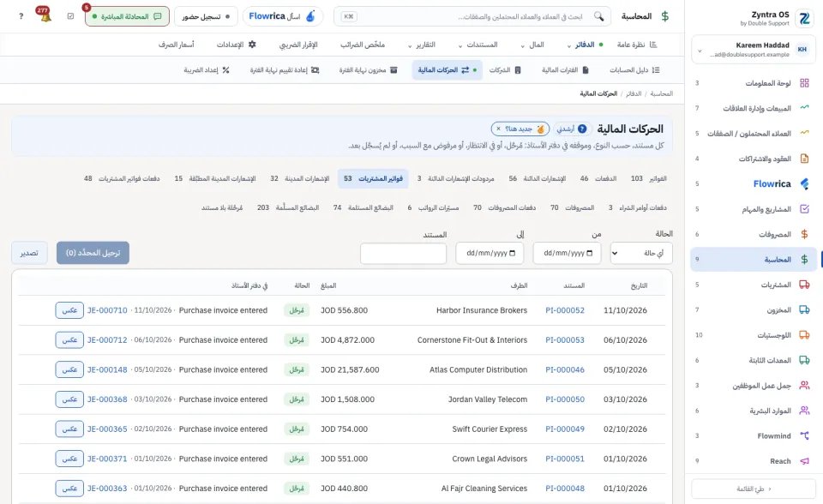The width and height of the screenshot is (823, 504).
Task: Select the فواتير المشتريات 53 tab
Action: point(373,178)
